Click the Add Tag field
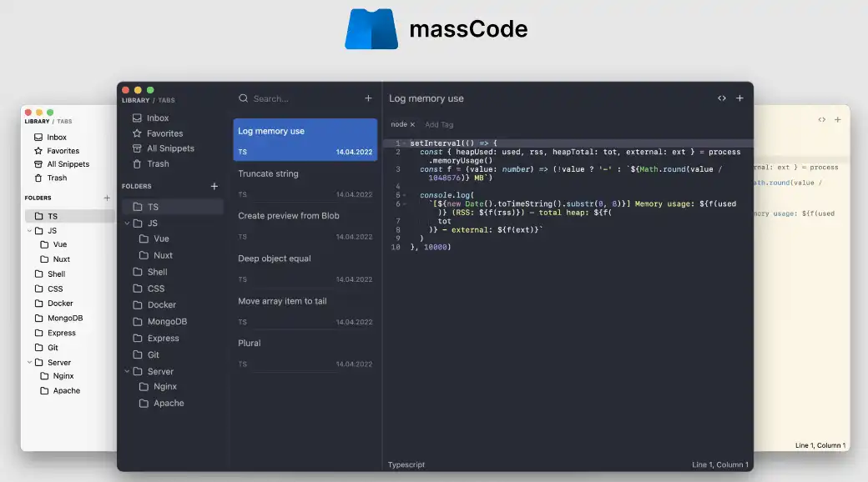 pyautogui.click(x=439, y=125)
